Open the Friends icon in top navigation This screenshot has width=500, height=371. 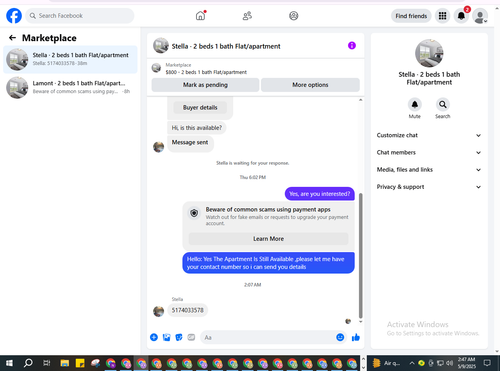pos(247,16)
